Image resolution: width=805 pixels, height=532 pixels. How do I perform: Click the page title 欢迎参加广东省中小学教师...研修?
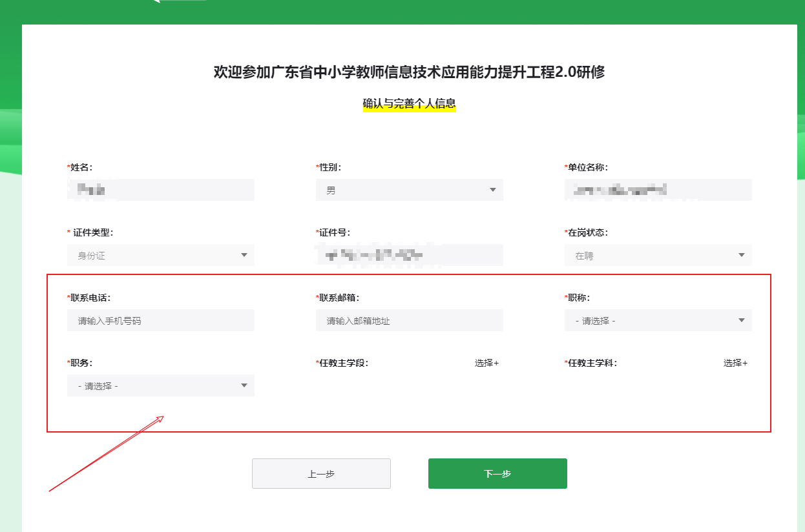tap(410, 72)
